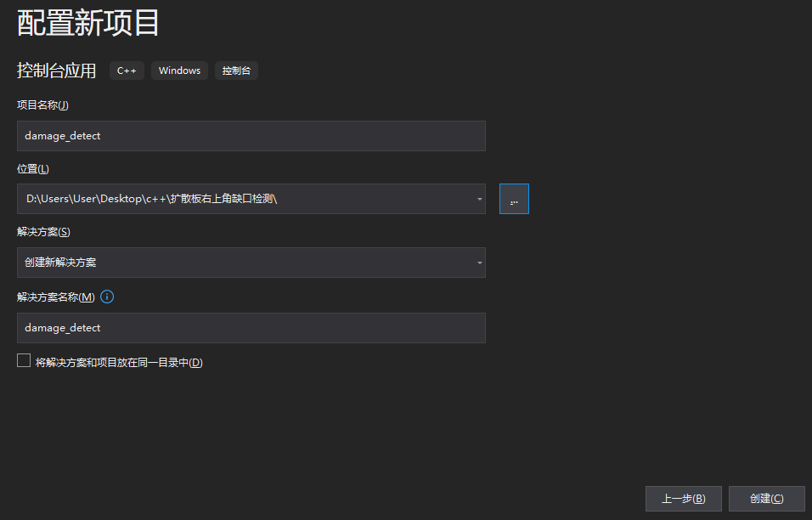
Task: Select the Windows tag
Action: [178, 71]
